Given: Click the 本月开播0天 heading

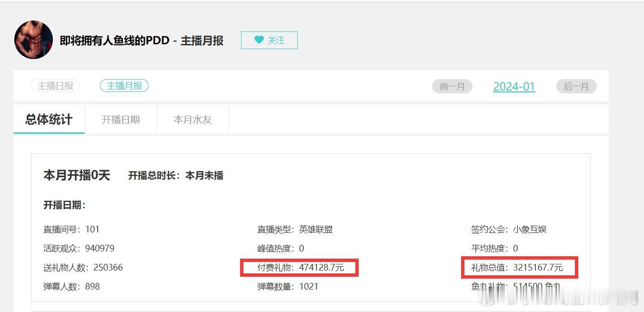Looking at the screenshot, I should [77, 175].
